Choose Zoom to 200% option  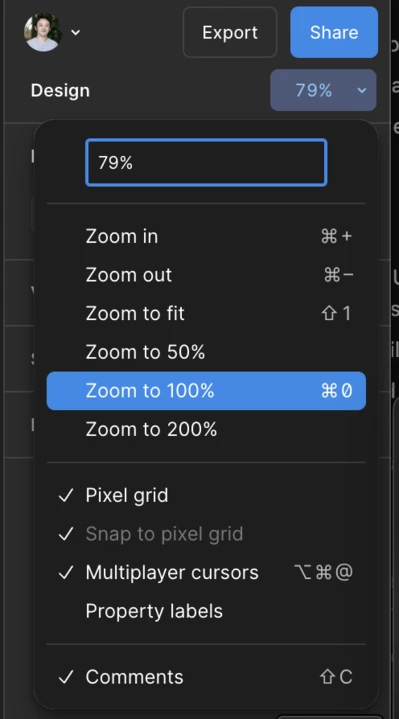click(x=206, y=429)
